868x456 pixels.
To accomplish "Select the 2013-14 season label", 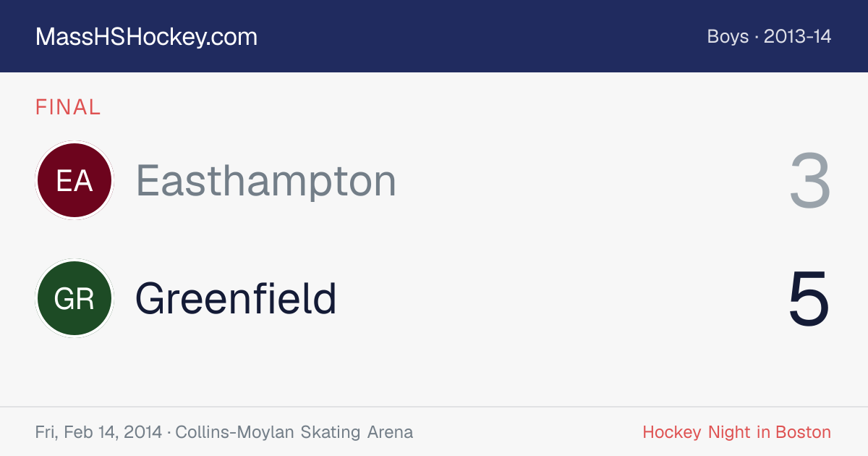I will pyautogui.click(x=797, y=37).
